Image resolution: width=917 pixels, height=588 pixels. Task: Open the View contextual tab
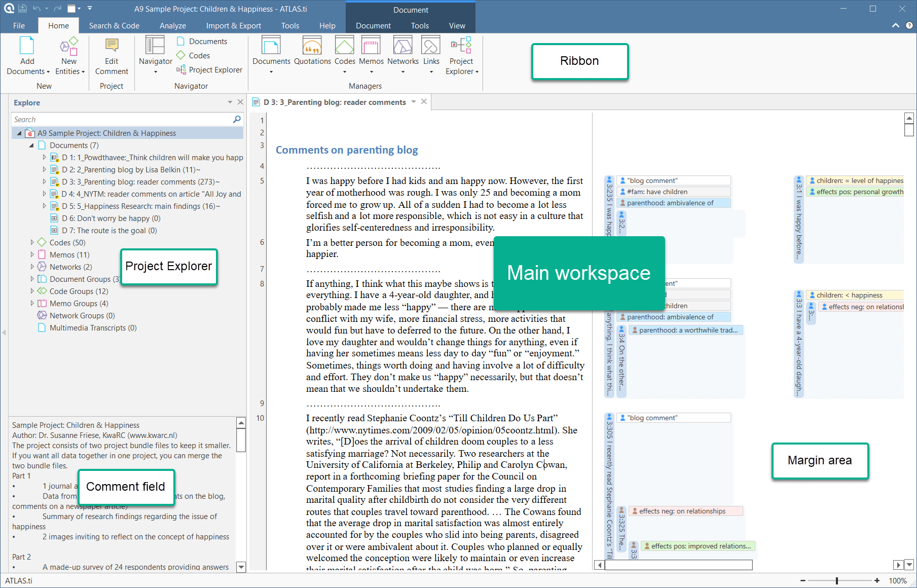click(x=457, y=25)
